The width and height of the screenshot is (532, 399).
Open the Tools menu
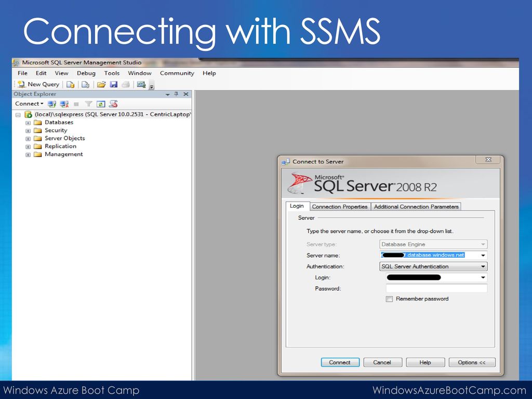112,73
